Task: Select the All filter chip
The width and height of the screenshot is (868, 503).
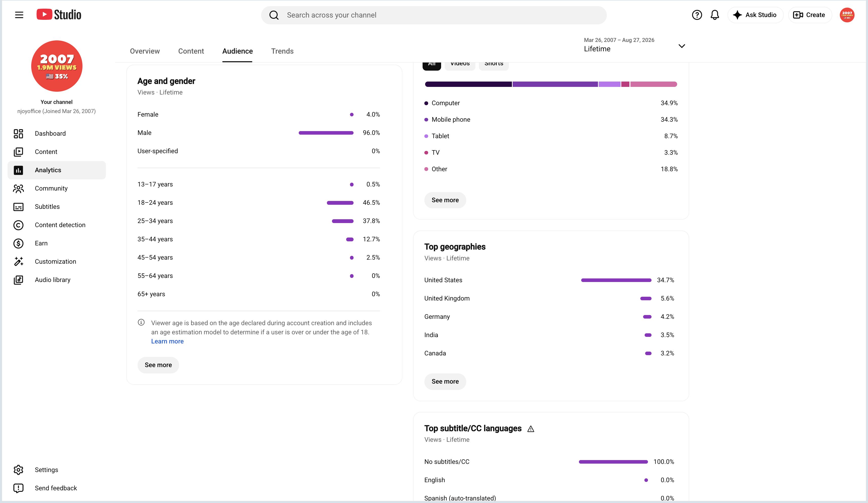Action: click(431, 65)
